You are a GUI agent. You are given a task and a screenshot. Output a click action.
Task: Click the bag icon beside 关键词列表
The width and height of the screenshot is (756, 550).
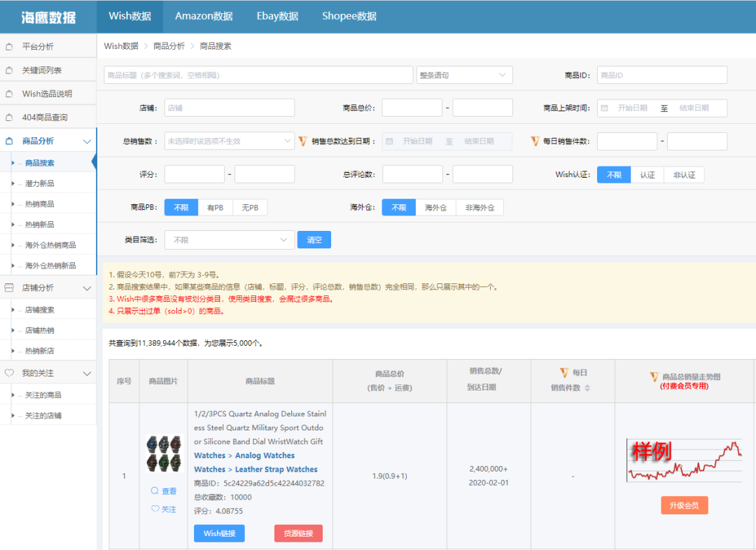[9, 71]
